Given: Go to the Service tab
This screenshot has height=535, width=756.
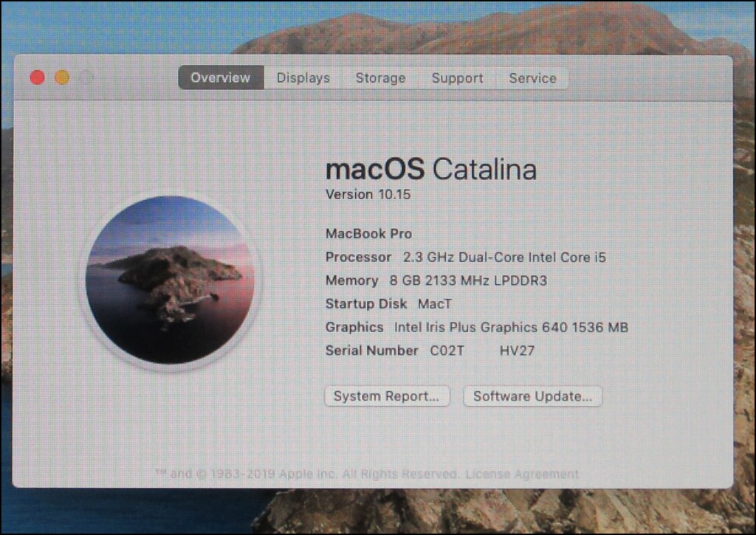Looking at the screenshot, I should (x=532, y=77).
